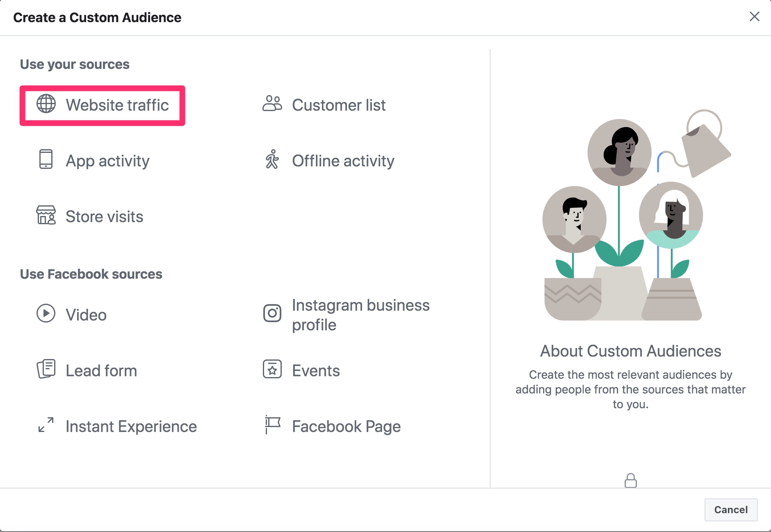Click the Use Facebook sources heading
This screenshot has height=532, width=771.
[91, 274]
